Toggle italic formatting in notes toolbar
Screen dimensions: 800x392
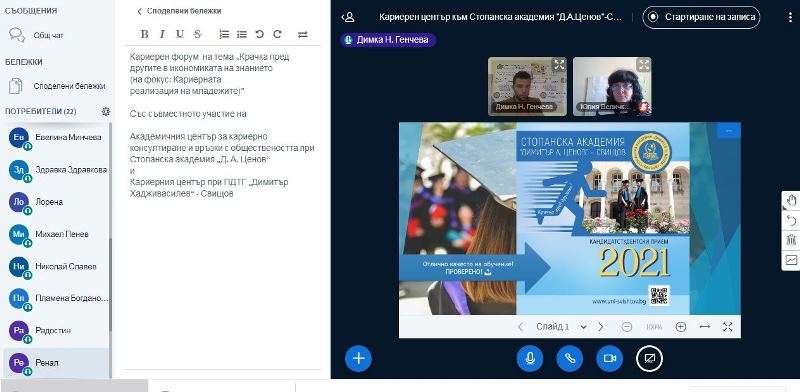[x=162, y=34]
